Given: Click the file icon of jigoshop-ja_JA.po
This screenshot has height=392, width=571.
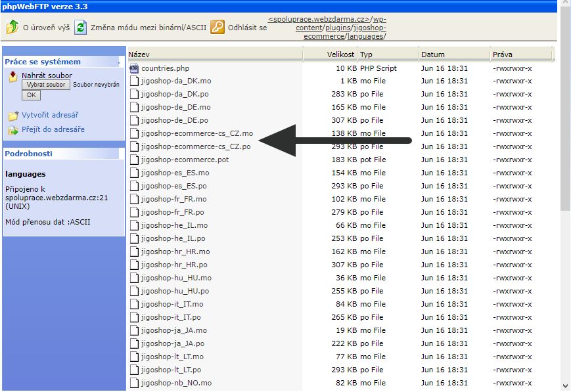Looking at the screenshot, I should point(135,343).
